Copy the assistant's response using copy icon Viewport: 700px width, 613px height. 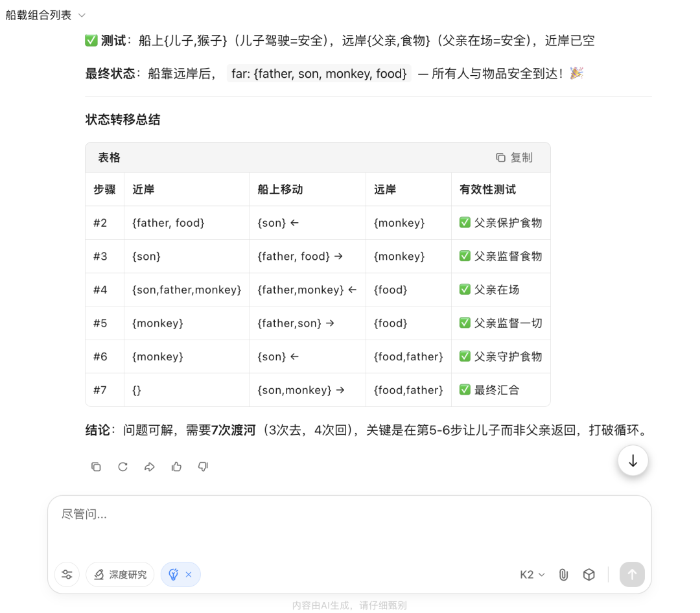coord(96,467)
